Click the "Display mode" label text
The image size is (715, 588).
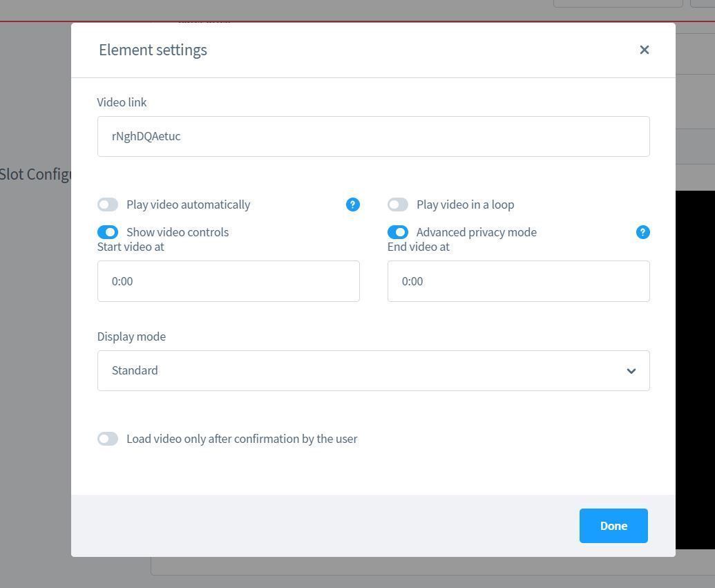coord(131,336)
